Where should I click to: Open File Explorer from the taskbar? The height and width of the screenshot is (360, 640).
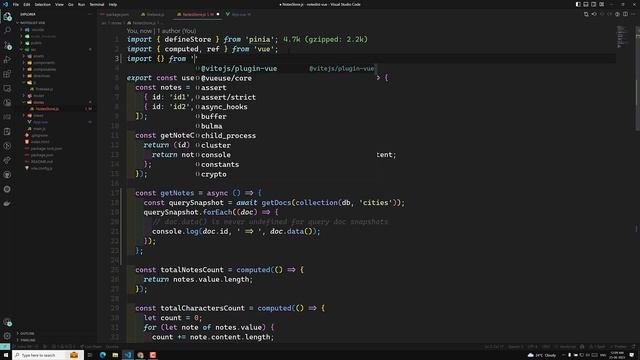point(115,355)
